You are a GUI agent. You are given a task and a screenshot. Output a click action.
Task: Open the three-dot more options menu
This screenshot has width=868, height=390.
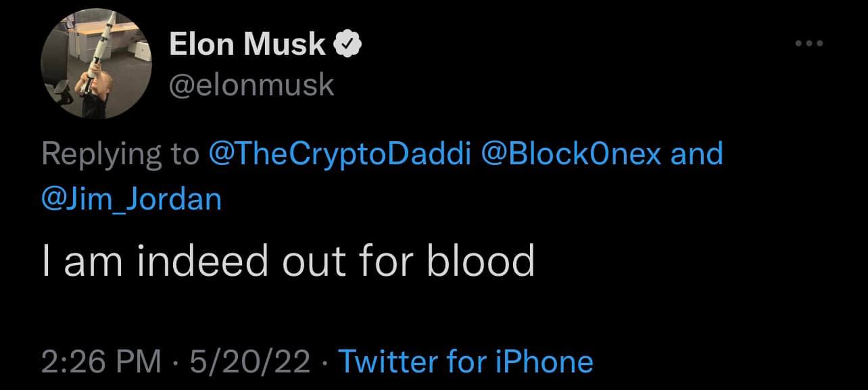[809, 45]
